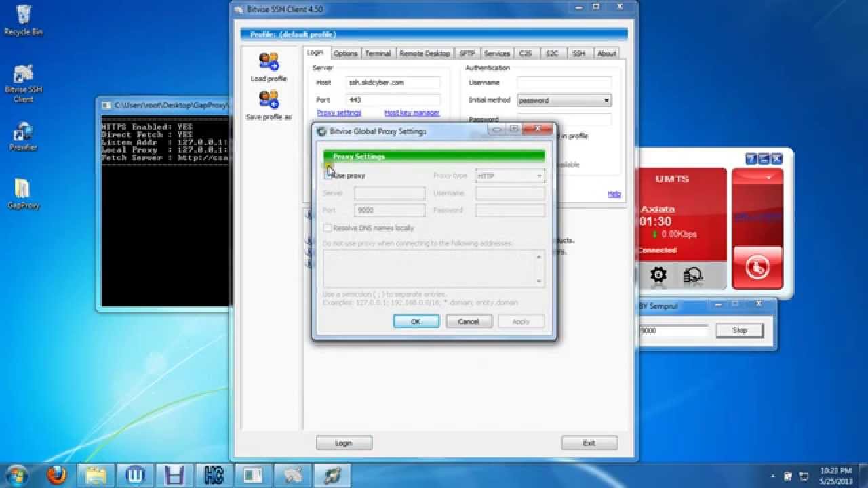The height and width of the screenshot is (488, 868).
Task: Toggle Resolve DNS names locally checkbox
Action: point(328,228)
